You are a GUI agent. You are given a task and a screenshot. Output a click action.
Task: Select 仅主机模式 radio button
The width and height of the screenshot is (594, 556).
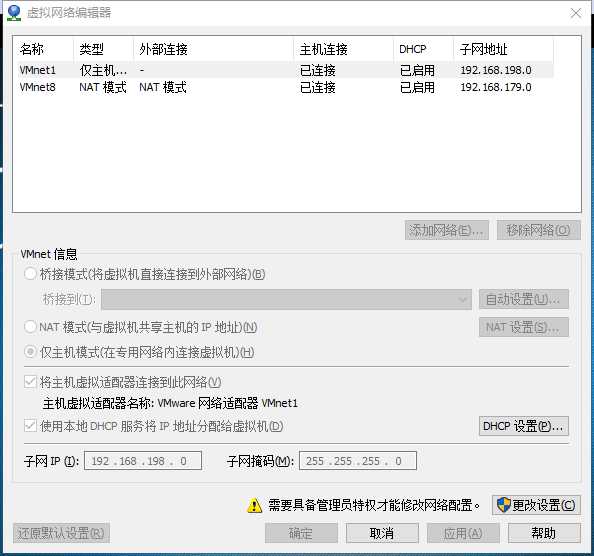30,352
